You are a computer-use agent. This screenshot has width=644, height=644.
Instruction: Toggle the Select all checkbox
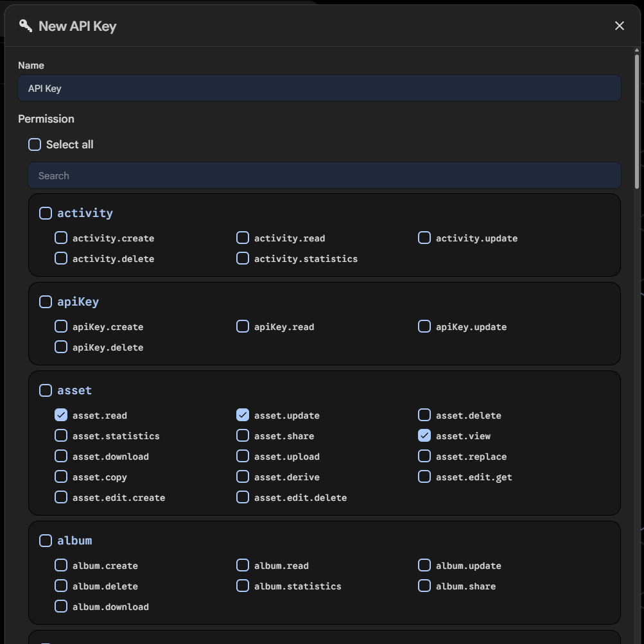point(35,144)
